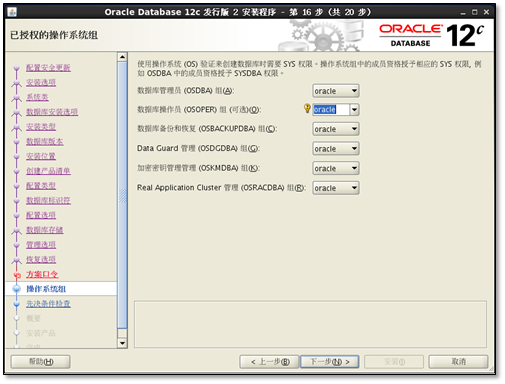This screenshot has width=505, height=384.
Task: Open the OSOPER group dropdown arrow
Action: point(354,109)
